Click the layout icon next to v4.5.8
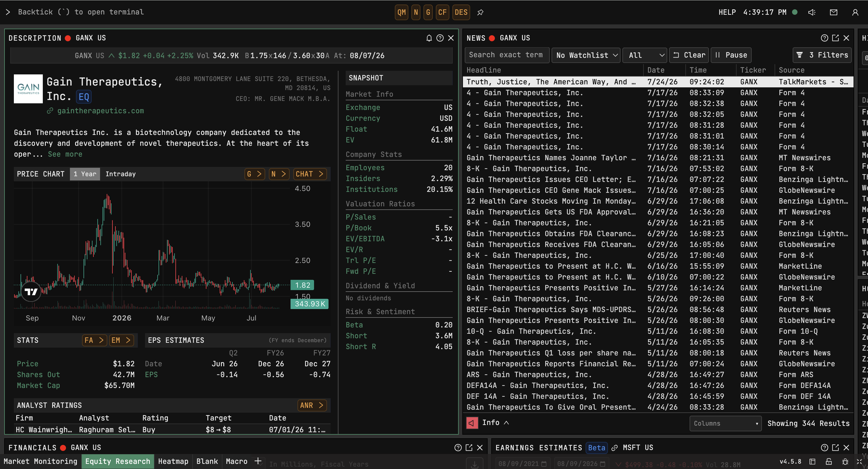The width and height of the screenshot is (868, 469). (x=813, y=461)
